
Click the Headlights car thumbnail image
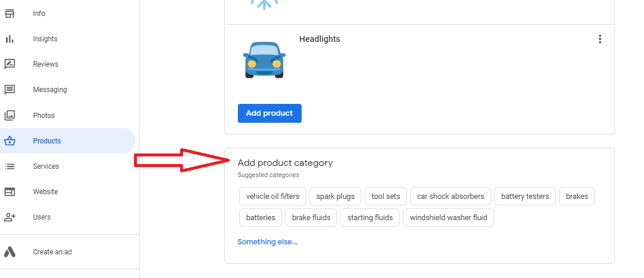(264, 60)
